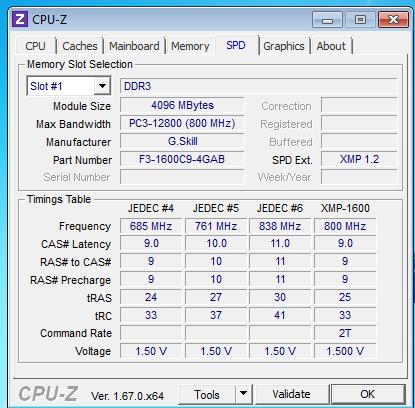Click the JEDEC #4 column header

[x=151, y=208]
